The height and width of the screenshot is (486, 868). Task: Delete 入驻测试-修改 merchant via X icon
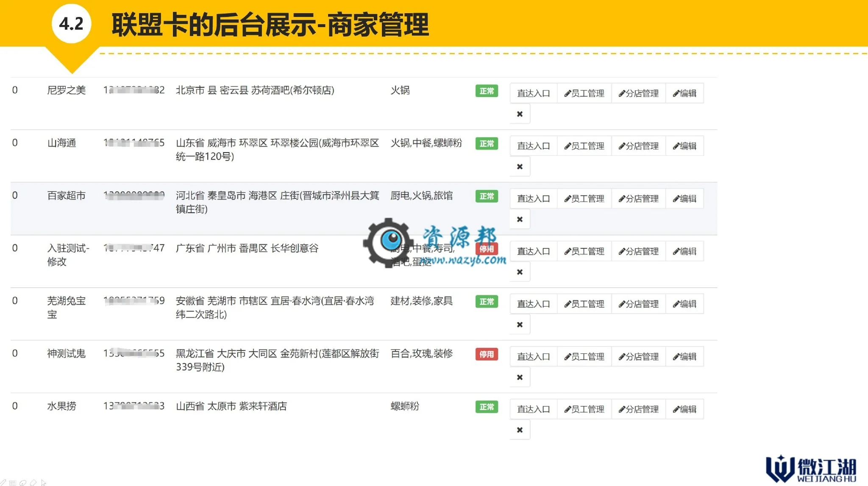click(520, 272)
